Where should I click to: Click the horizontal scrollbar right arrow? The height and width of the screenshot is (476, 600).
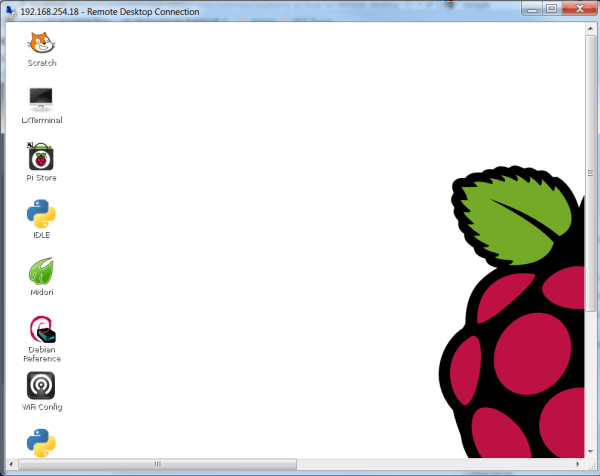pos(578,464)
